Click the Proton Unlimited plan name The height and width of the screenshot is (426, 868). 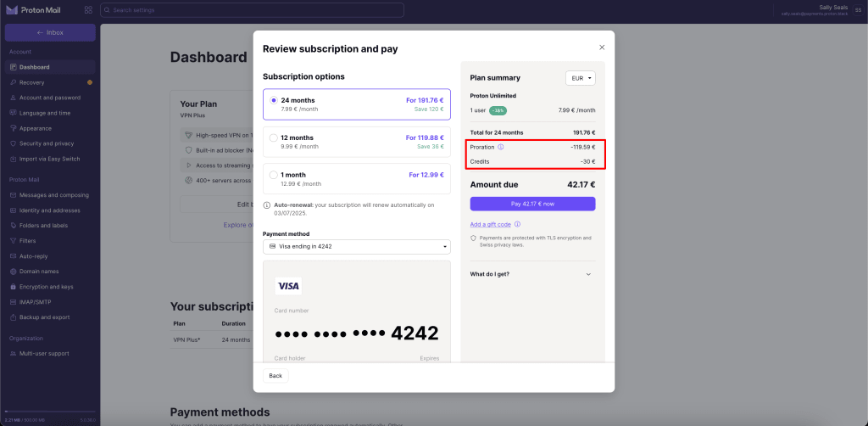[493, 96]
